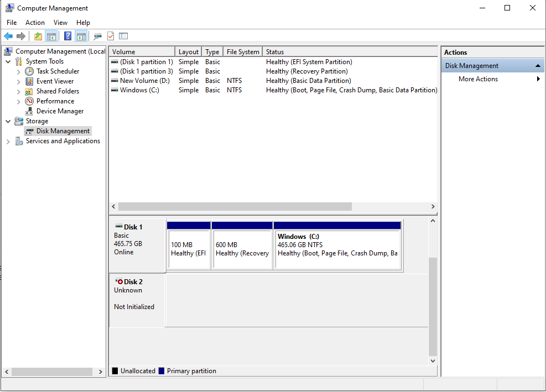The image size is (546, 392).
Task: Select the Disk 2 not initialized icon
Action: tap(119, 281)
